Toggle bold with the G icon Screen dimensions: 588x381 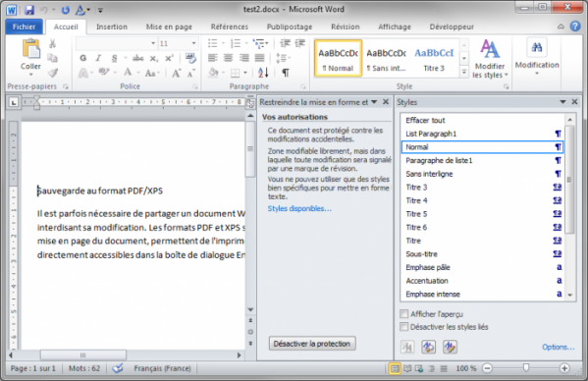click(x=83, y=58)
